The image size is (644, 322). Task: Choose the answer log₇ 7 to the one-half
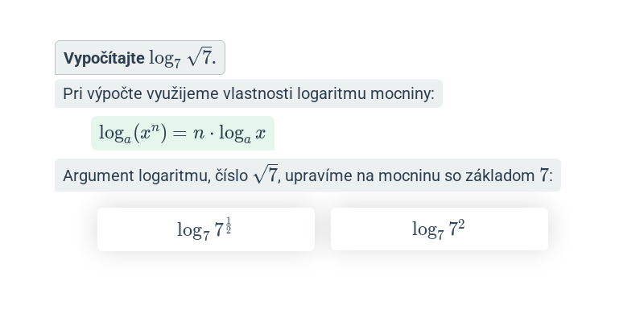click(206, 229)
